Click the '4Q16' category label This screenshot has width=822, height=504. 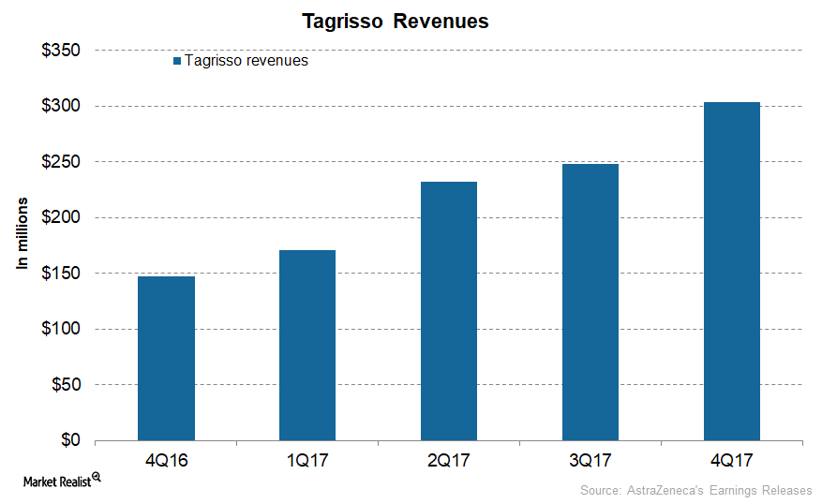point(166,461)
